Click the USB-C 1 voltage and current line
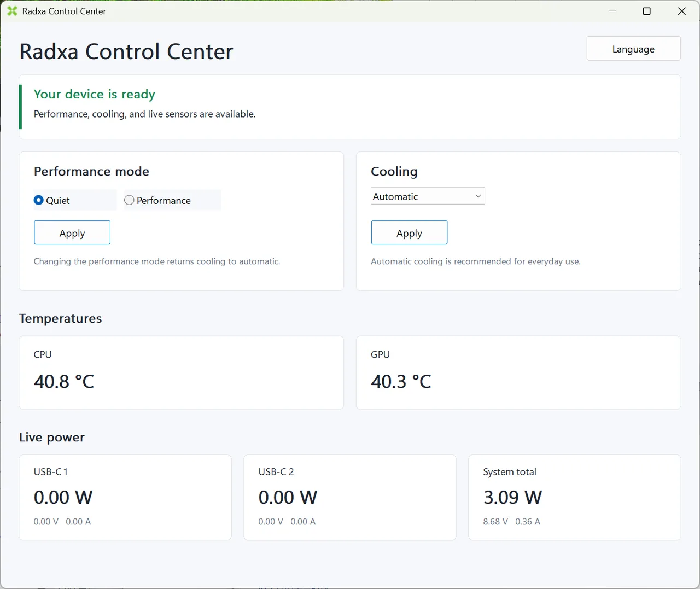 click(62, 522)
